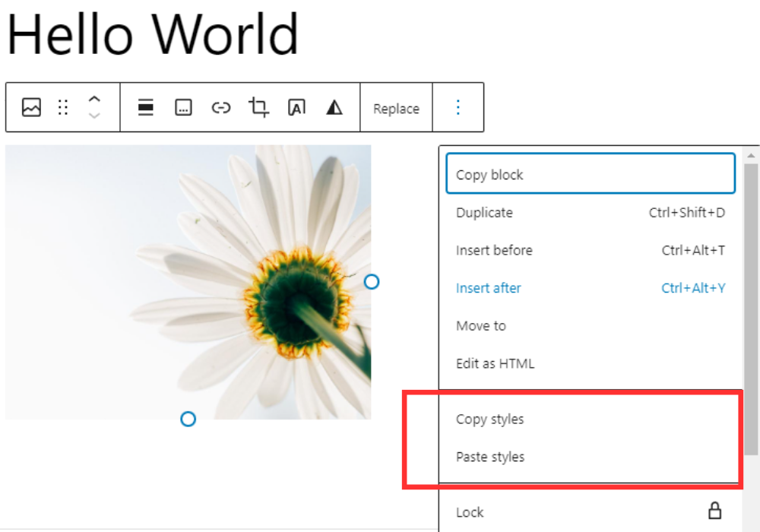This screenshot has height=532, width=760.
Task: Open the image alignment options
Action: [146, 107]
